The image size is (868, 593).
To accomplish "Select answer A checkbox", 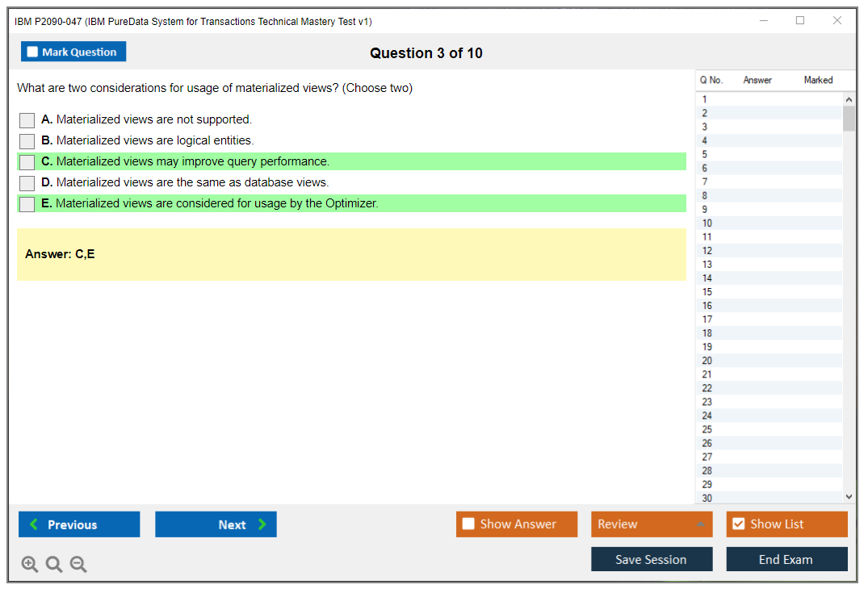I will (x=27, y=120).
